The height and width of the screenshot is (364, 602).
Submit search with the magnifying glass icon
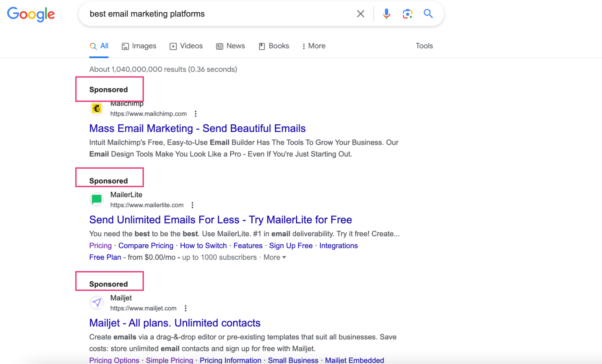click(x=428, y=14)
